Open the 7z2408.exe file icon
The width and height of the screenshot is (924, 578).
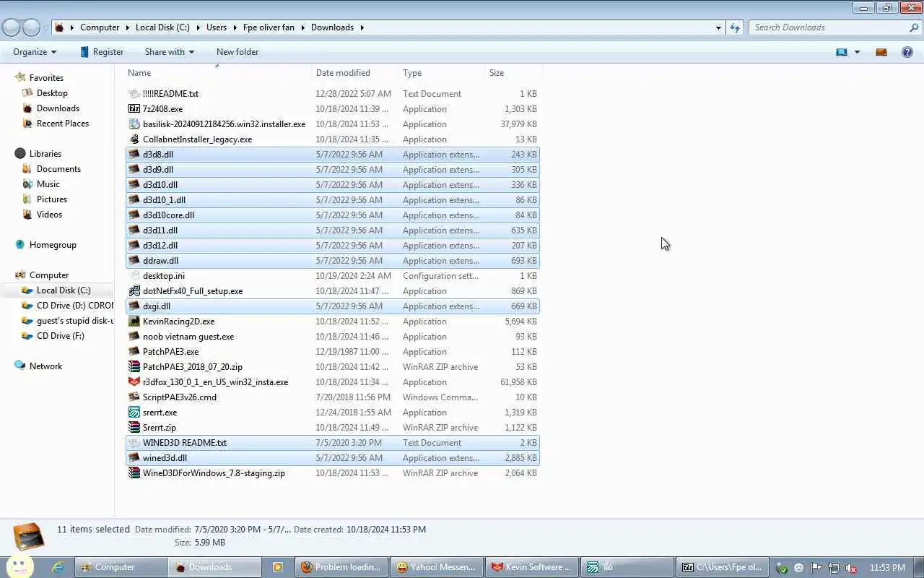(134, 109)
